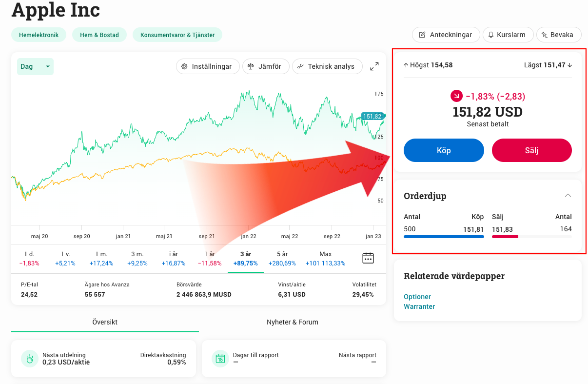Screen dimensions: 588x384
Task: Click the blue Köp order depth bar
Action: pyautogui.click(x=444, y=237)
